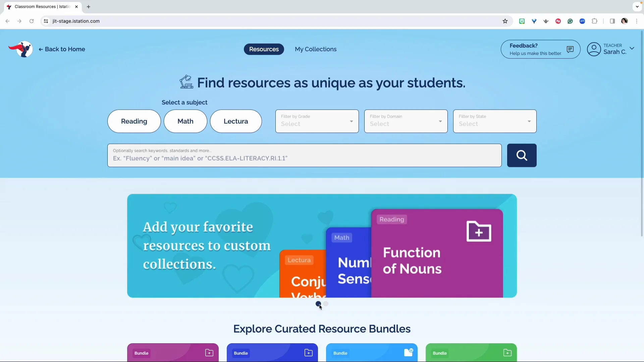Click the page vertical scrollbar
This screenshot has width=644, height=362.
[x=642, y=134]
